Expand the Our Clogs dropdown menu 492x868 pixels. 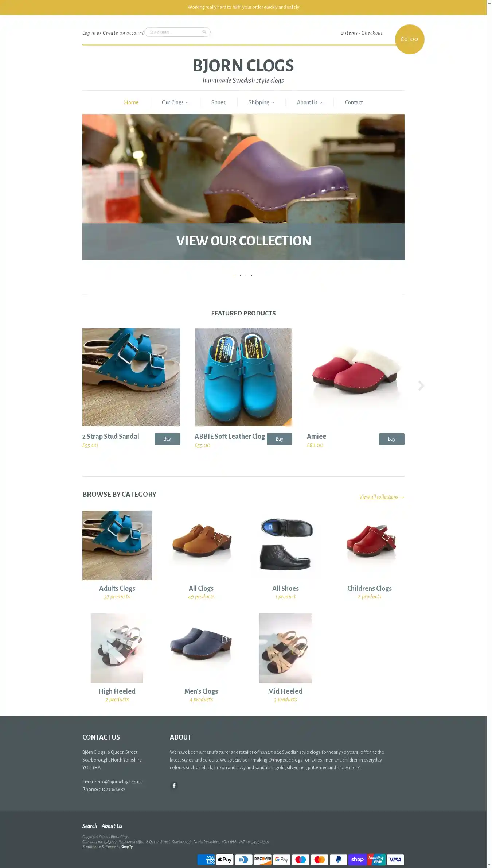coord(175,102)
